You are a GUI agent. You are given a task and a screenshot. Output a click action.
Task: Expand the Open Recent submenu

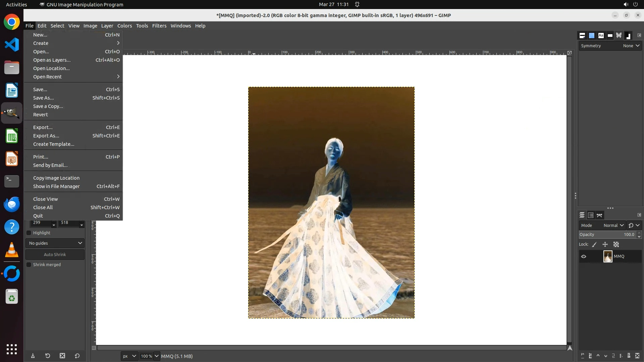click(x=47, y=77)
